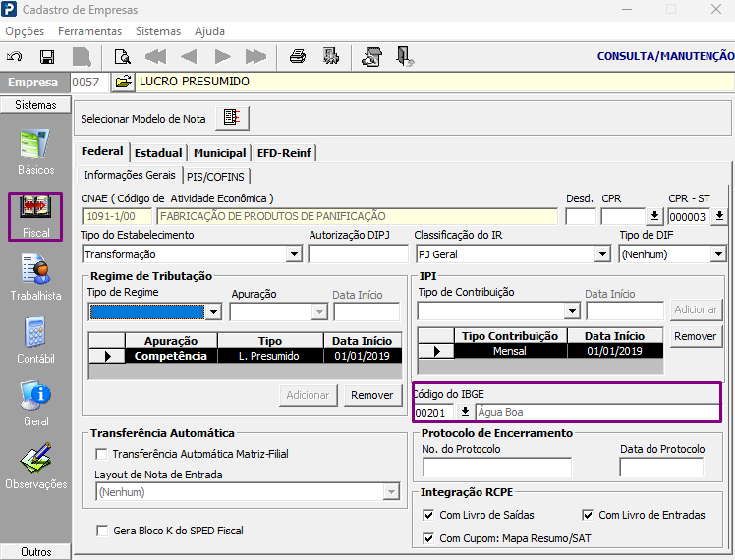The height and width of the screenshot is (560, 735).
Task: Uncheck Com Livro de Saídas
Action: click(x=428, y=515)
